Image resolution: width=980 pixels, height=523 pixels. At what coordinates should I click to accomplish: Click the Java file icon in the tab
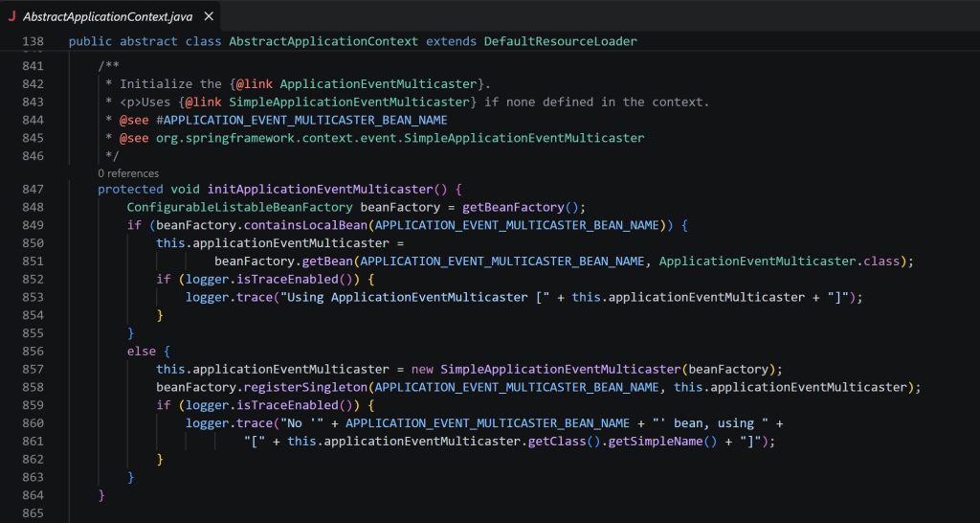pyautogui.click(x=11, y=17)
